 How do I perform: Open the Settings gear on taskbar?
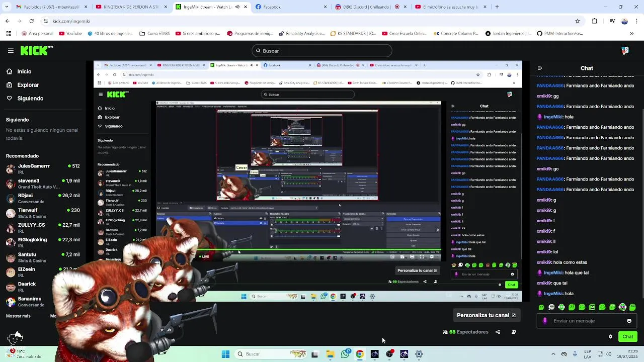pos(419,354)
